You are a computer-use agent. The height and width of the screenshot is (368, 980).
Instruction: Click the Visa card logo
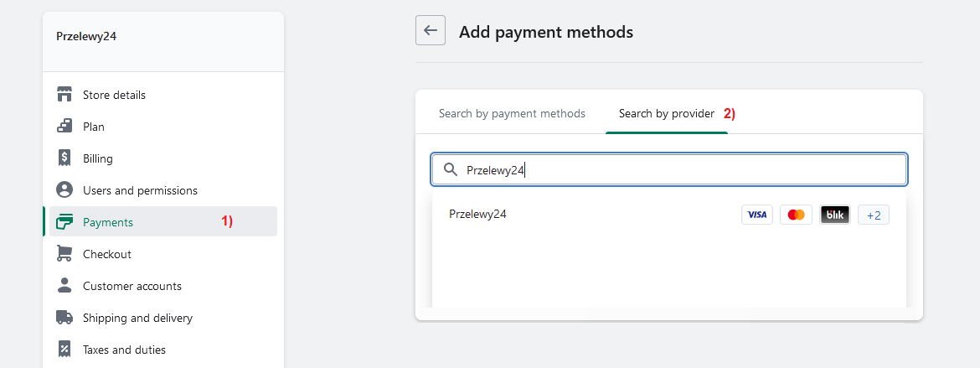[757, 215]
